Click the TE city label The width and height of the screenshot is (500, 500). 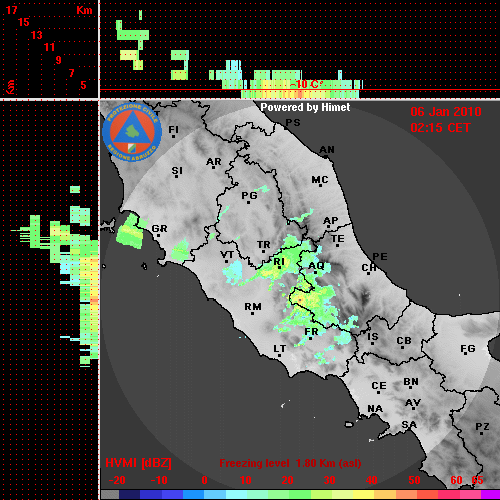[x=338, y=239]
